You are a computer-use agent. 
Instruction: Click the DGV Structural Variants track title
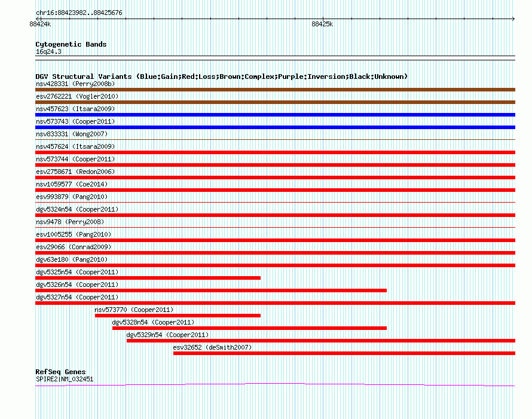click(222, 77)
